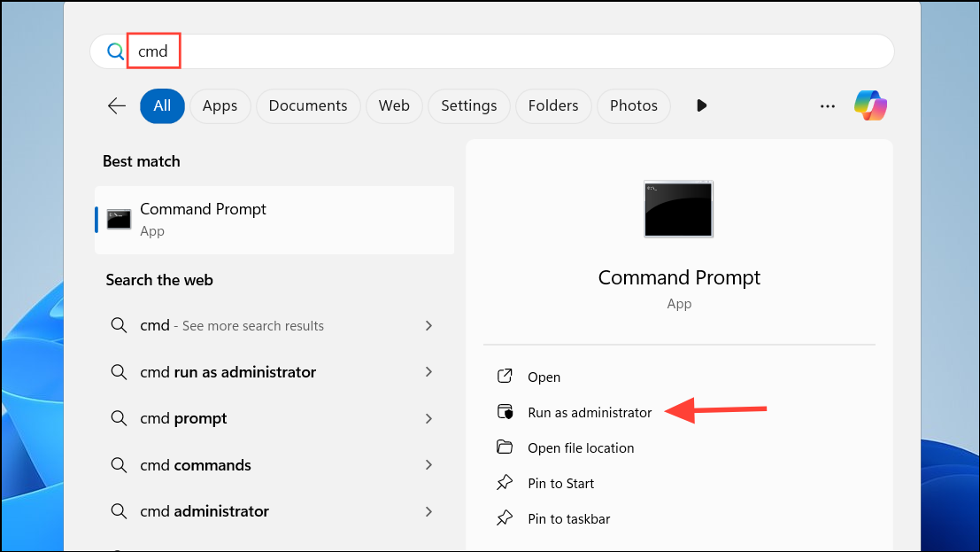Click the Run as administrator shield icon

pos(505,412)
